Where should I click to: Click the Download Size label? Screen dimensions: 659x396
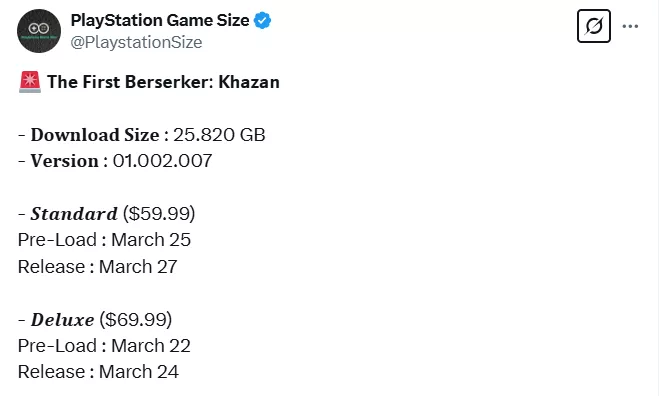tap(95, 135)
